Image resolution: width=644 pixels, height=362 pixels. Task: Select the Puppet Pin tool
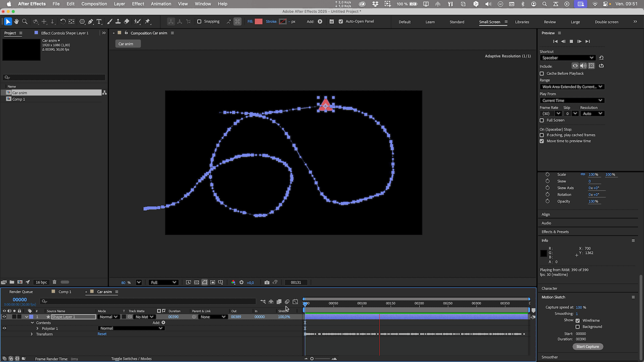tap(148, 21)
